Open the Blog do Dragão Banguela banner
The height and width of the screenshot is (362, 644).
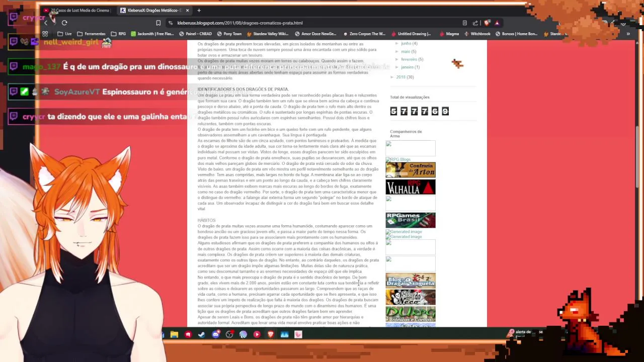[x=411, y=281]
